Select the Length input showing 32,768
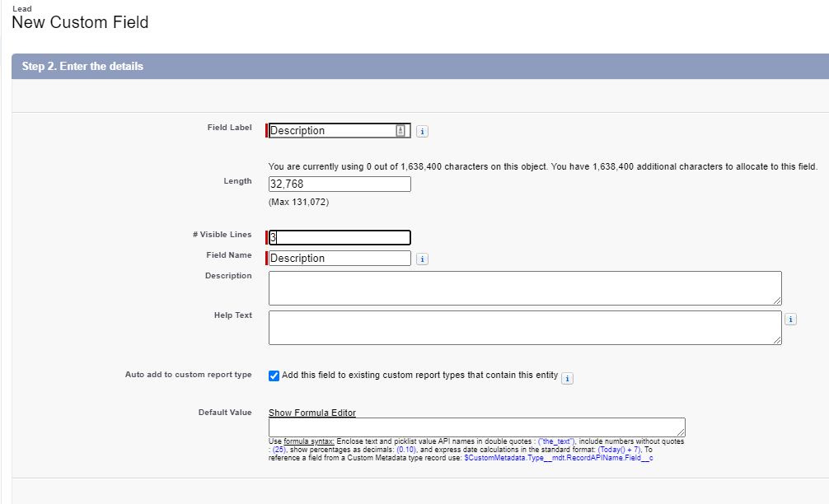 339,183
